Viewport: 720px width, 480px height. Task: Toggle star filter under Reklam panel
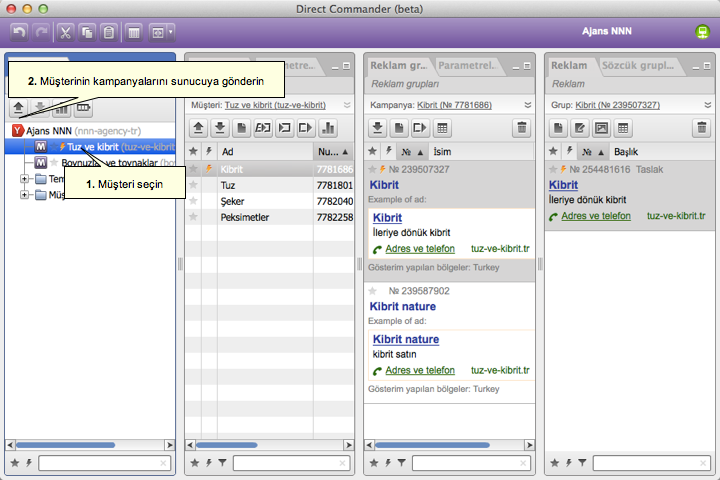point(555,463)
